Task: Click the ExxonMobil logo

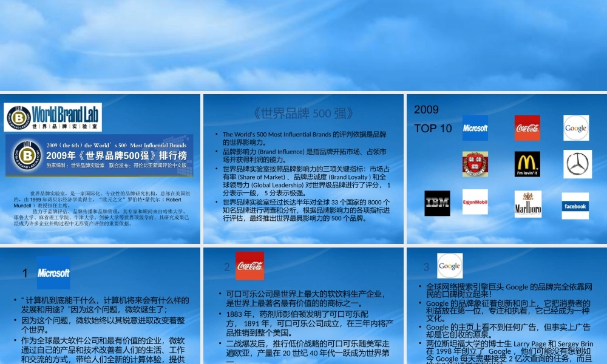Action: 475,202
